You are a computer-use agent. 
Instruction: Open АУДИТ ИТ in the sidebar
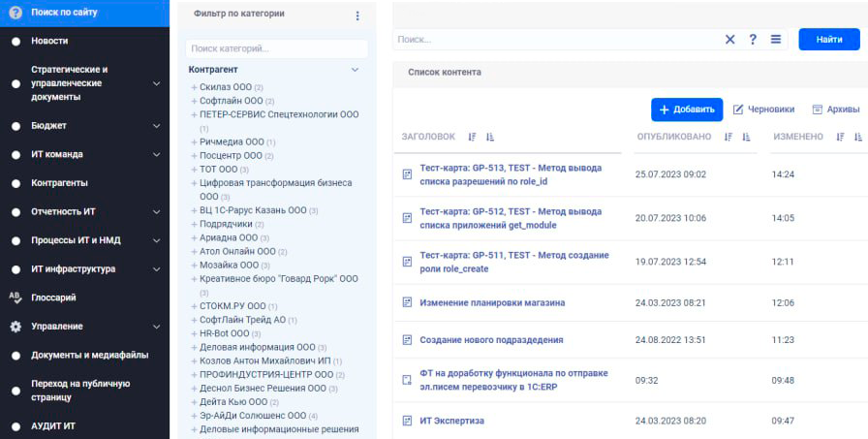click(x=53, y=426)
